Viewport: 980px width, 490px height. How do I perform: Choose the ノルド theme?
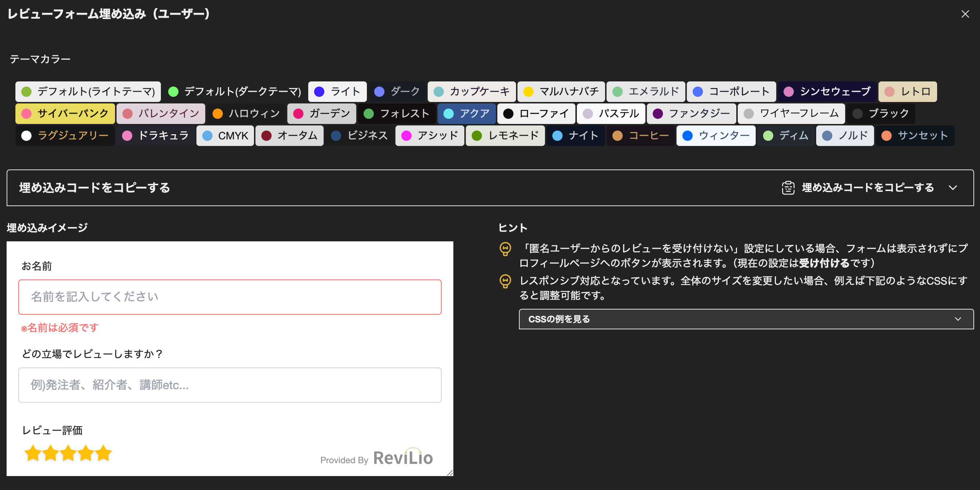pos(845,136)
